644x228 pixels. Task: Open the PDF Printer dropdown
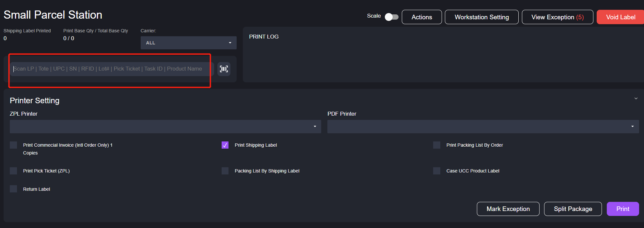483,126
